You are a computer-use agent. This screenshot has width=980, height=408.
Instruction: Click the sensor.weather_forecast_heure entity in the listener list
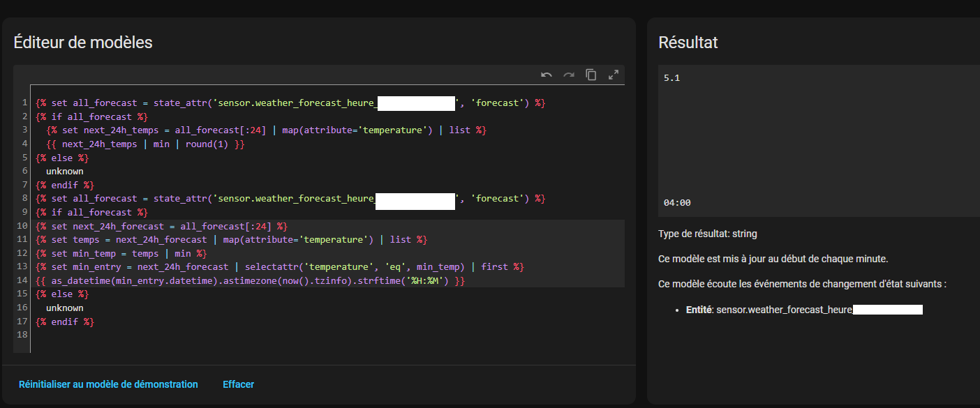point(785,309)
